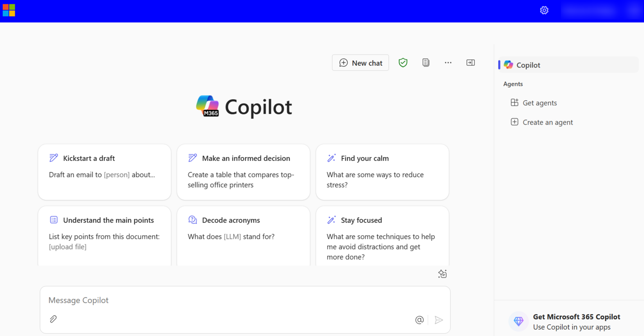Click the @ mention icon
This screenshot has width=644, height=336.
point(419,320)
